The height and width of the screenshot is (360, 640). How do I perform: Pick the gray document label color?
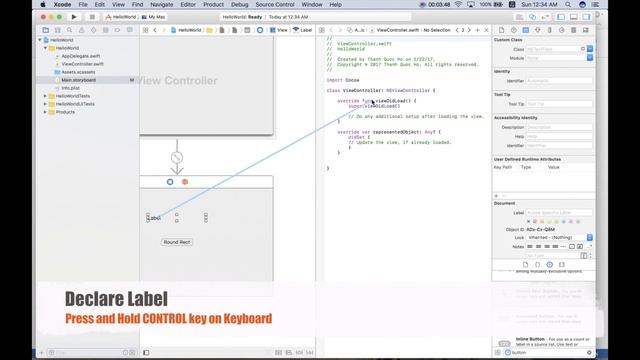coord(578,222)
